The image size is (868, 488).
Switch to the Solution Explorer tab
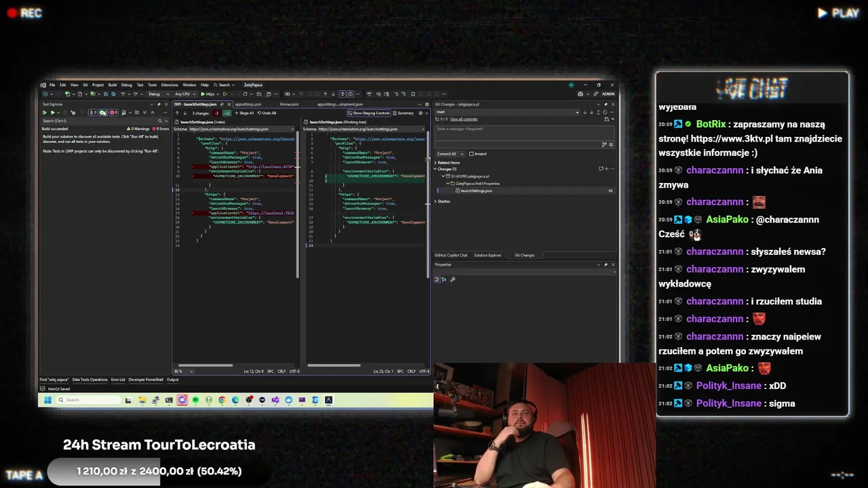click(x=488, y=256)
